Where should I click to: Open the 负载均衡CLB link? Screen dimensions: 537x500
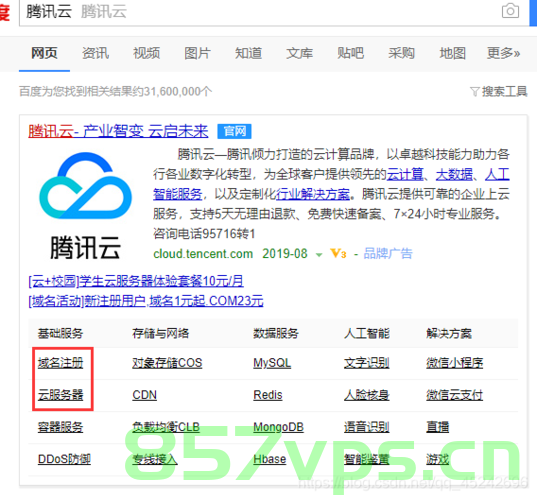point(166,427)
